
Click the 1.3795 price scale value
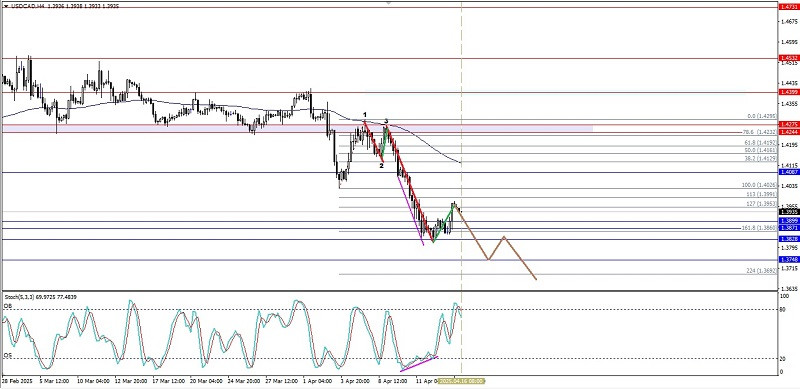pos(788,248)
